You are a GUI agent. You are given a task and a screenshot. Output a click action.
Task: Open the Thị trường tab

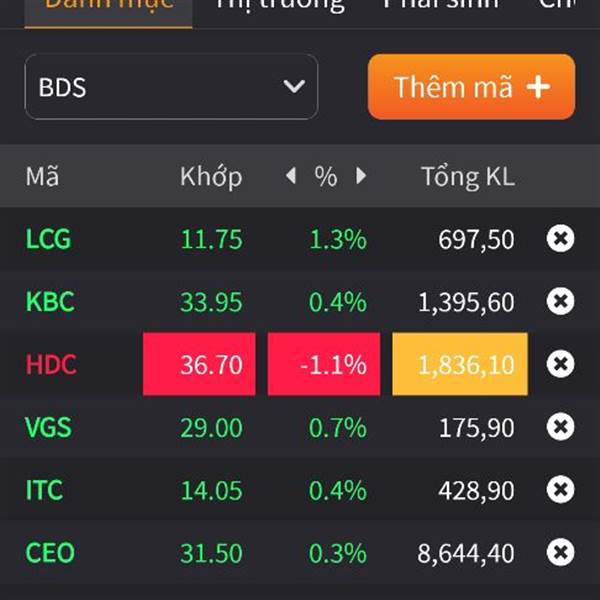(279, 5)
